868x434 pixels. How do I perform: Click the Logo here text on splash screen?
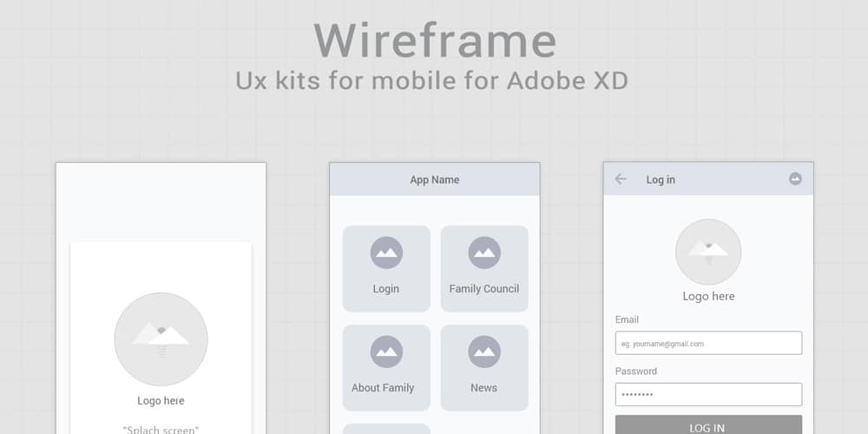pos(161,401)
